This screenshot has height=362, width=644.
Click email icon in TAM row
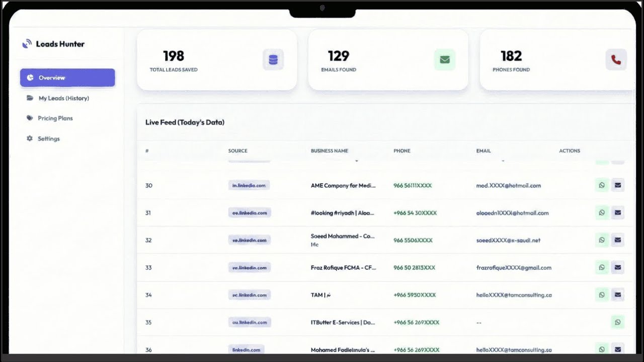(x=618, y=295)
